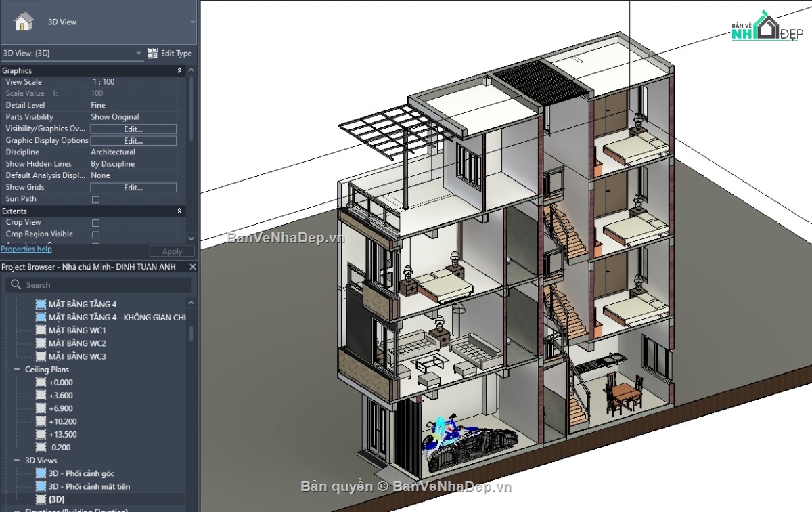Click the Properties panel scroll up arrow
Viewport: 812px width, 512px height.
(191, 70)
